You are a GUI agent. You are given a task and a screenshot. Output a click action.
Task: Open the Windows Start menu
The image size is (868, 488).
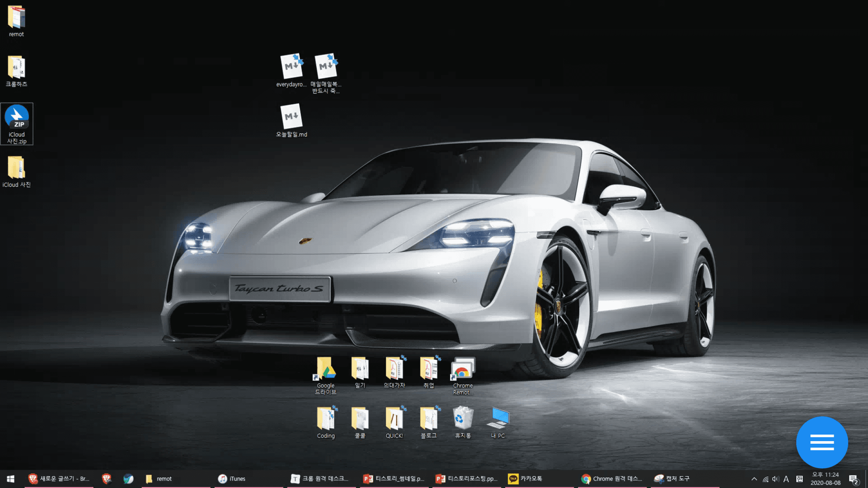tap(11, 478)
